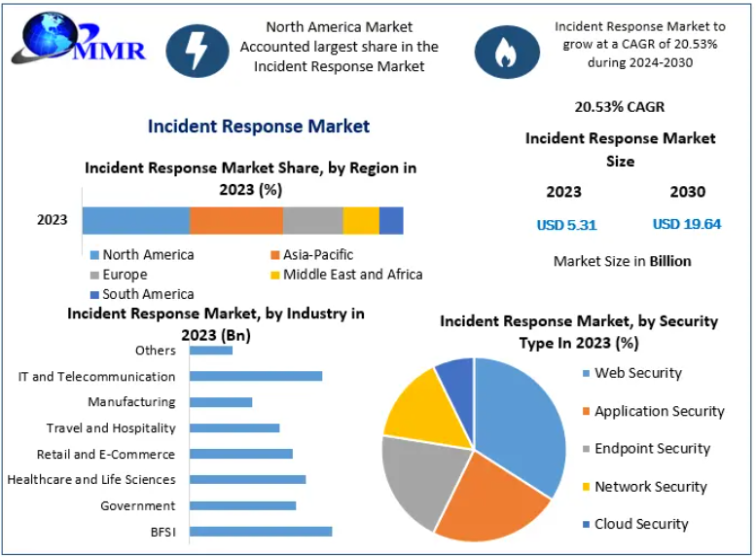This screenshot has height=557, width=756.
Task: Click the Incident Response Market title
Action: coord(258,127)
